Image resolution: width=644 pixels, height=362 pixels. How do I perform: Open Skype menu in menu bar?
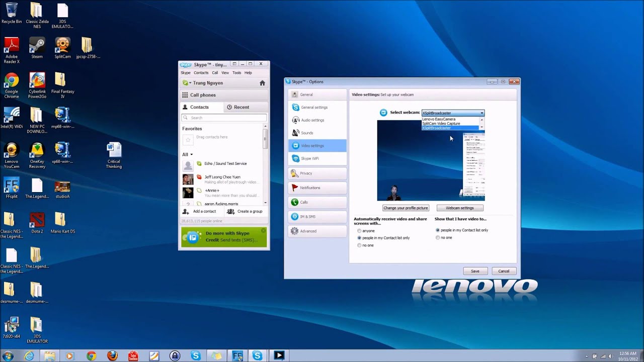click(186, 73)
